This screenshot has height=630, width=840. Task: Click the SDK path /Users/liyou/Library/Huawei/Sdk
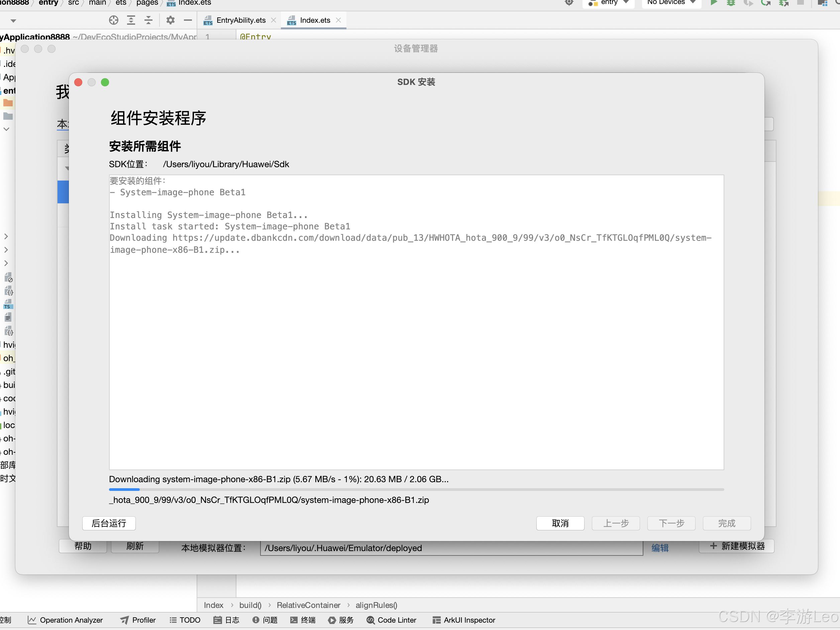tap(226, 165)
